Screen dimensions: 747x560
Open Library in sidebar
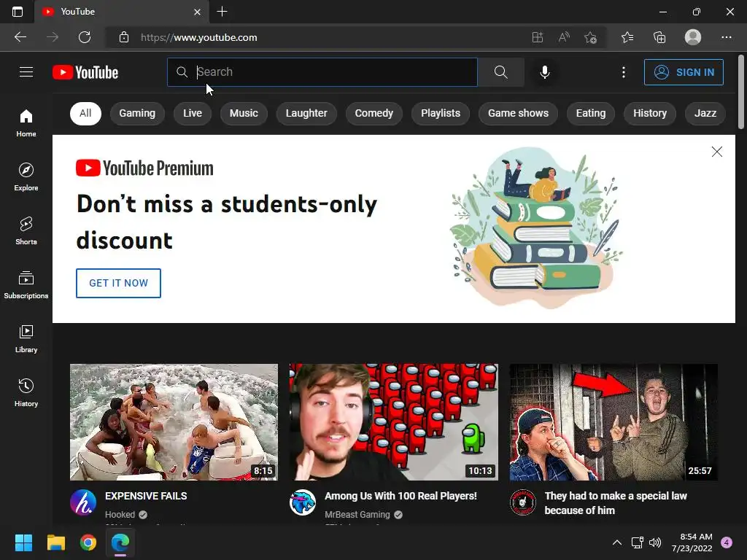pos(26,338)
